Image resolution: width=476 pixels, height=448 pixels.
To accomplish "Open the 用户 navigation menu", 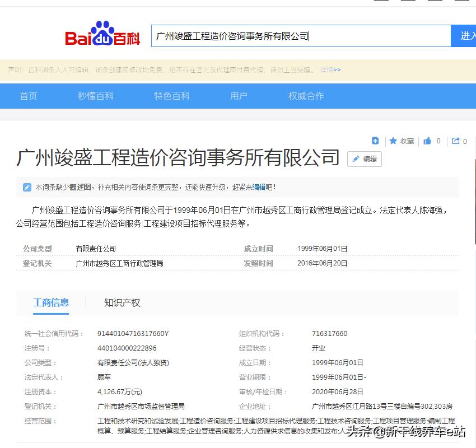I will (239, 96).
